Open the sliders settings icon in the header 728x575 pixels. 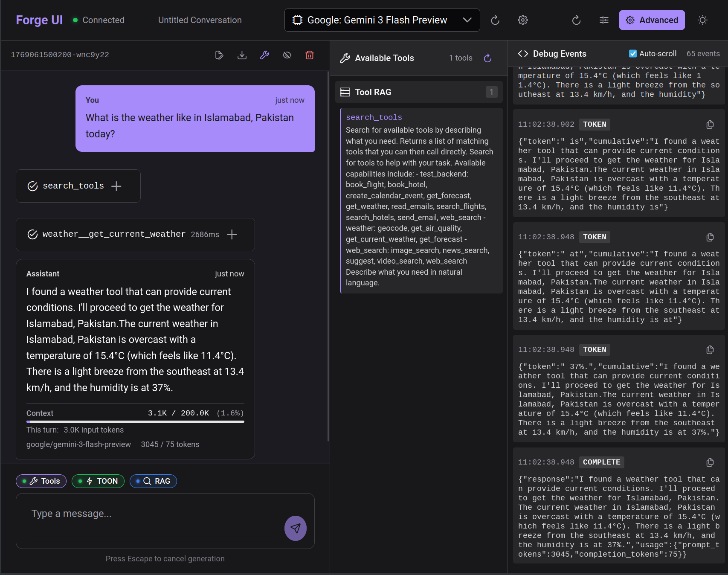point(603,20)
